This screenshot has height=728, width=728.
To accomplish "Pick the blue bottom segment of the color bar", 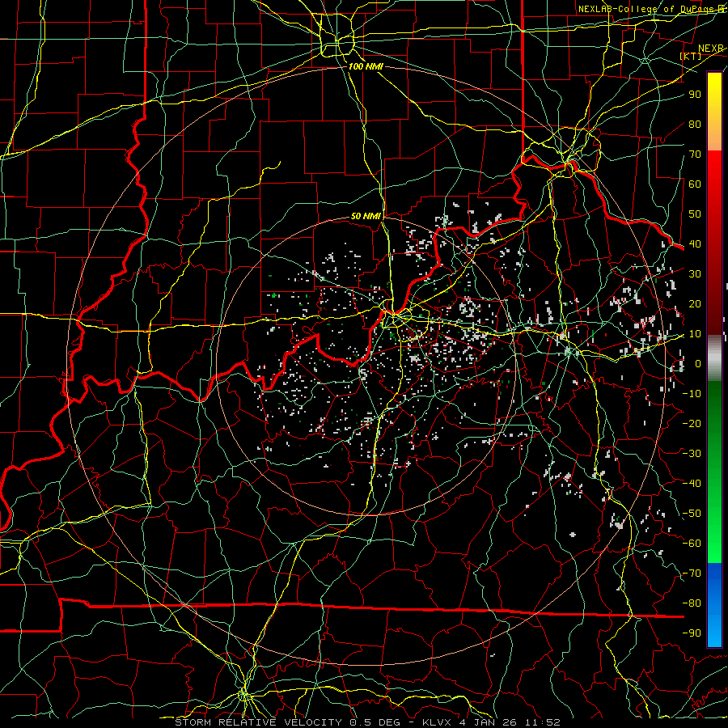I will pyautogui.click(x=714, y=605).
